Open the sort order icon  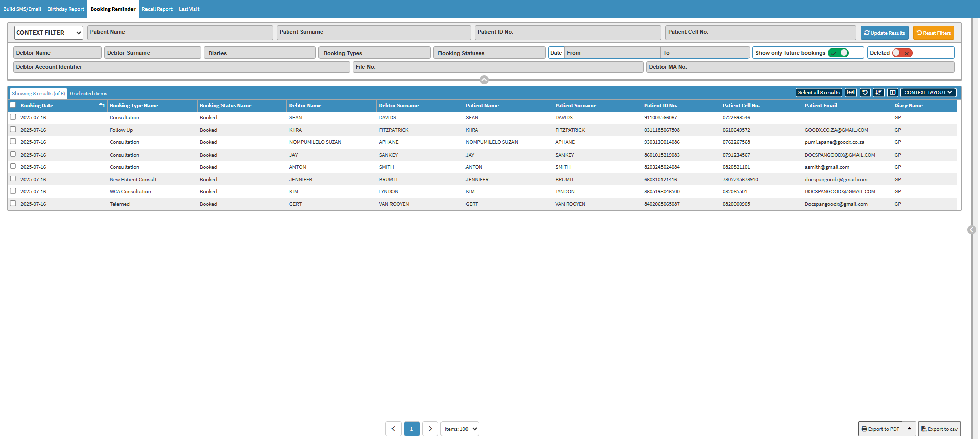[878, 93]
